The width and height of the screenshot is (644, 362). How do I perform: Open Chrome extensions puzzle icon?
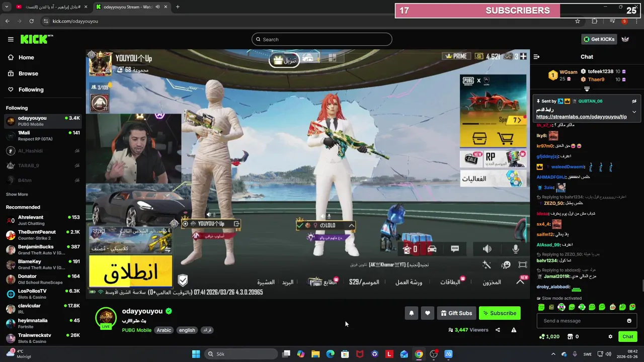[x=594, y=21]
